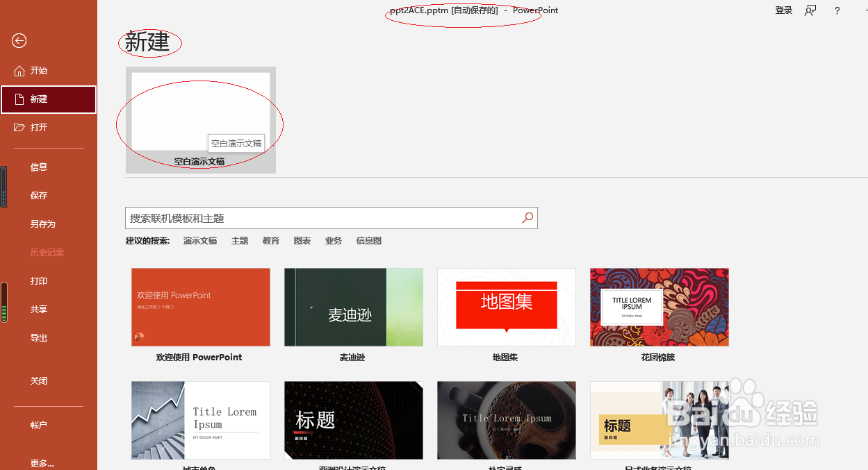This screenshot has height=470, width=868.
Task: Create a blank presentation 空白演示文稿
Action: pos(201,119)
